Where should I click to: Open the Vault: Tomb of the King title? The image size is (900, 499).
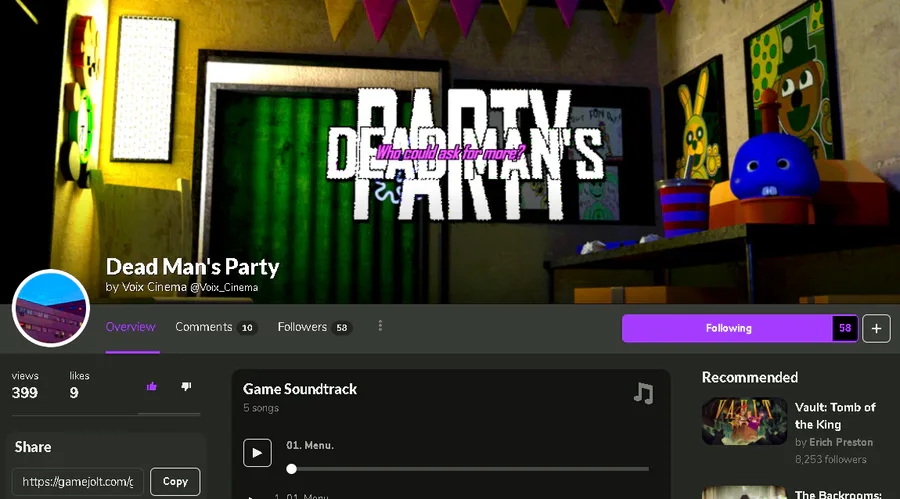coord(835,416)
